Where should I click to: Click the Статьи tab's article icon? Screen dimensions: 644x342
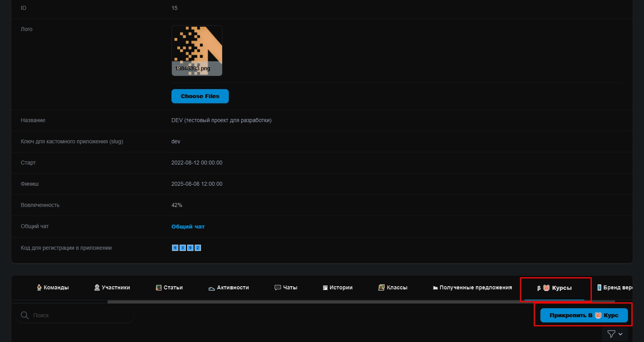click(159, 288)
